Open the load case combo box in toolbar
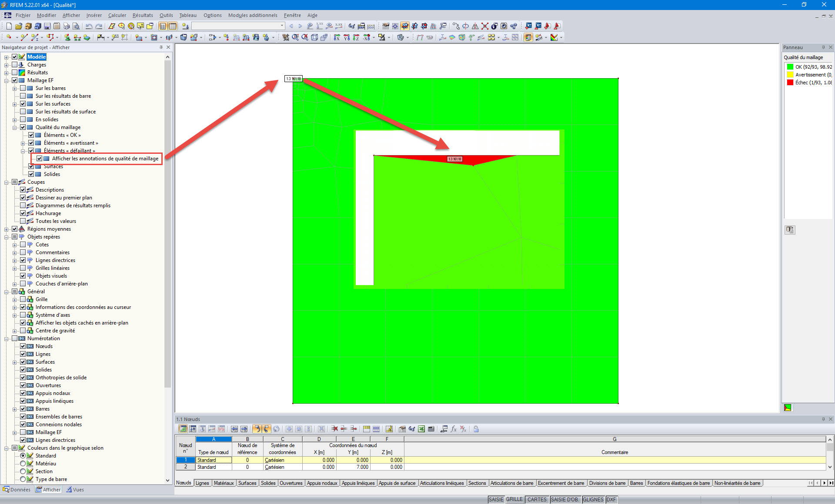 (x=282, y=26)
